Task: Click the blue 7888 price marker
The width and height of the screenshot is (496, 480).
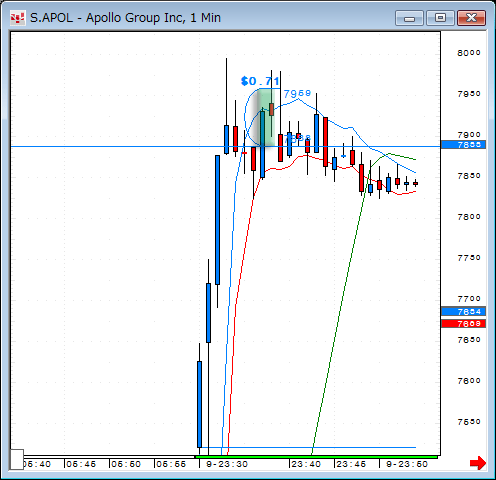Action: (x=463, y=145)
